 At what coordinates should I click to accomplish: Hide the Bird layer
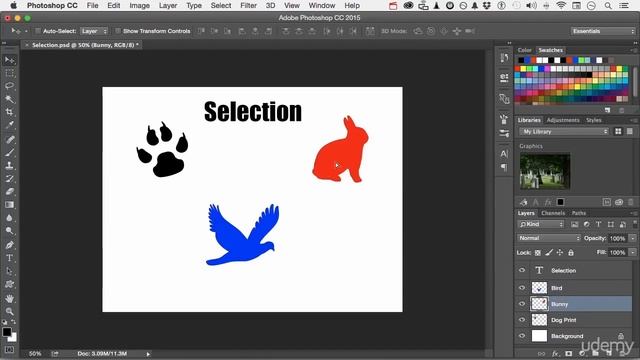point(522,288)
